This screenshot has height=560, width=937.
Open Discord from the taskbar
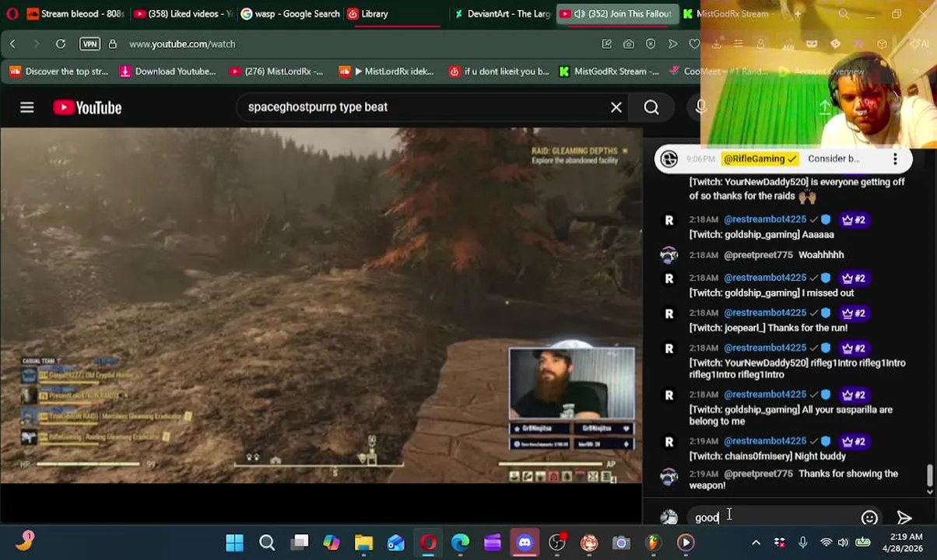coord(525,542)
